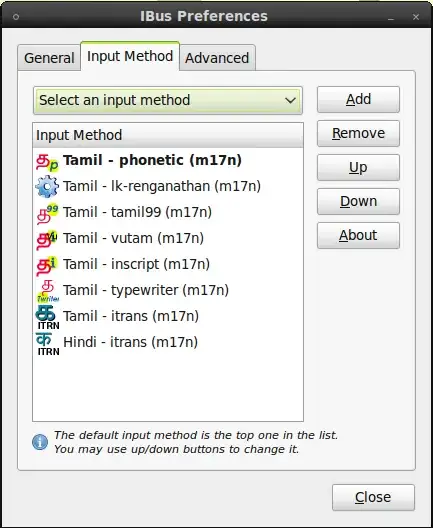
Task: Click the Tamil typewriter icon
Action: pyautogui.click(x=48, y=291)
